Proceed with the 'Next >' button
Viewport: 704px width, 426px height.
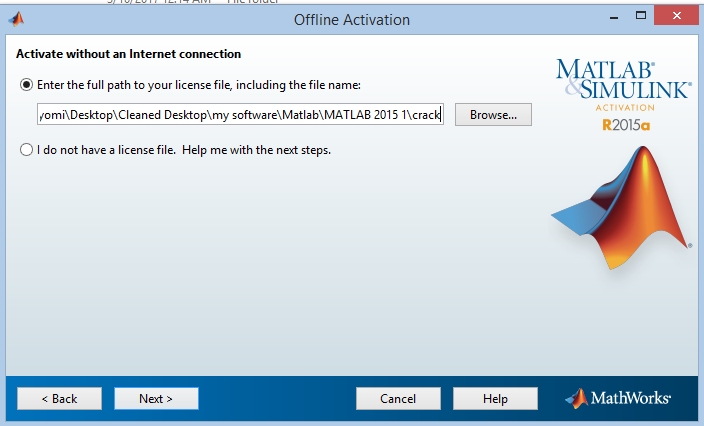[x=156, y=399]
